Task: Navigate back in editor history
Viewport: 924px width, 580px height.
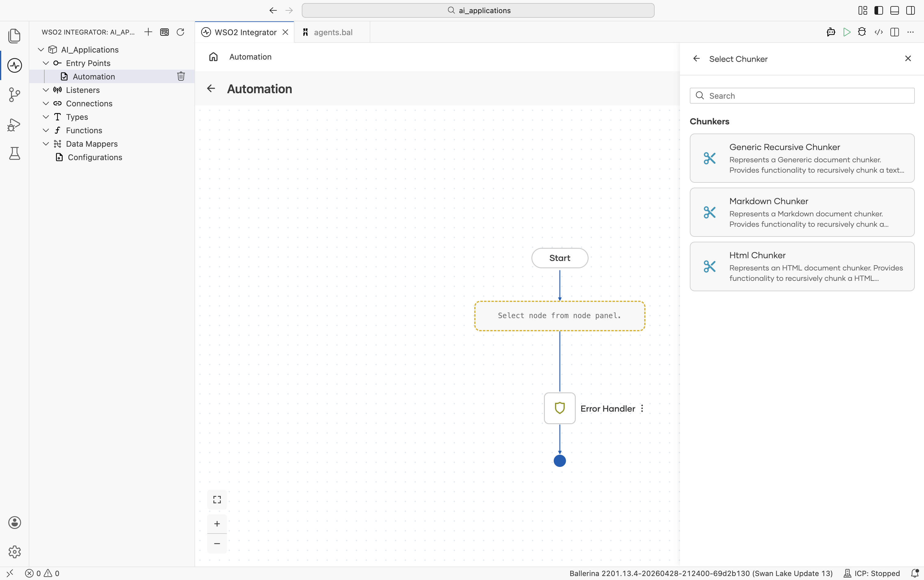Action: [273, 10]
